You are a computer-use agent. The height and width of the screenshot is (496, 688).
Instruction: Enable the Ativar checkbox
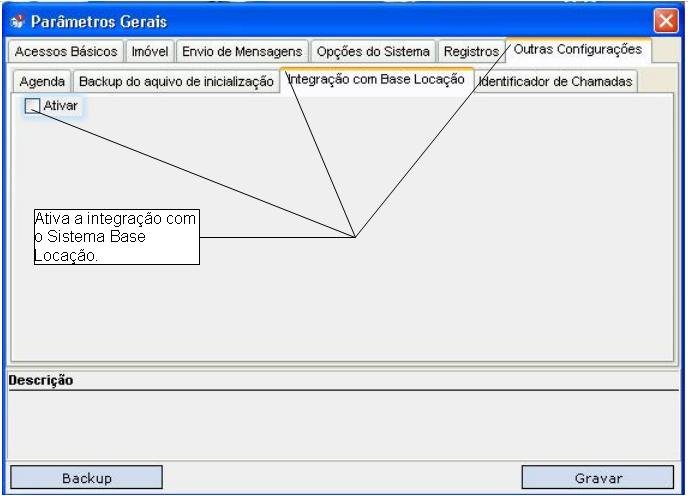point(33,106)
